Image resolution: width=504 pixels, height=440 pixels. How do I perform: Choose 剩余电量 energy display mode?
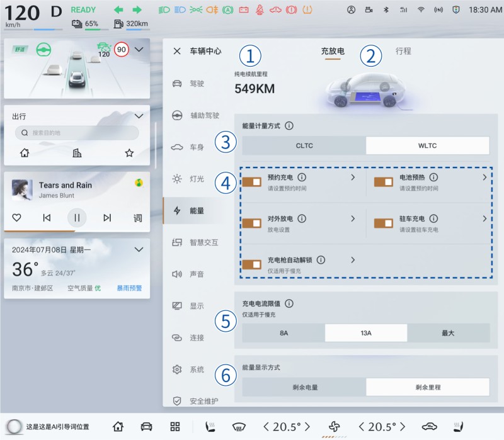(304, 387)
